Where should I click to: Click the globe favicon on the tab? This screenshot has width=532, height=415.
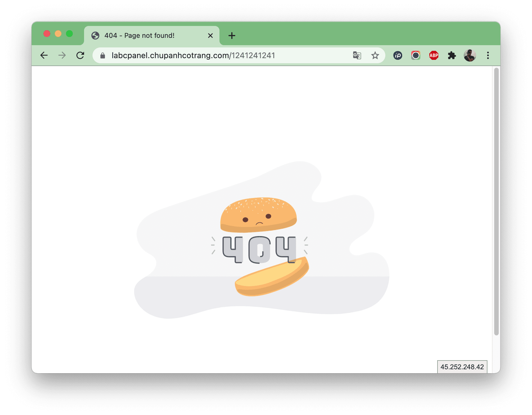pos(96,35)
